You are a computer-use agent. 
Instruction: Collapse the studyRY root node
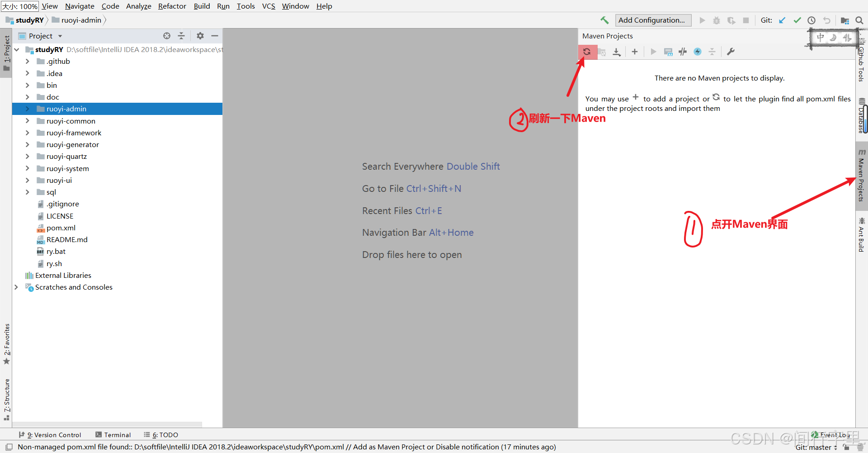point(17,50)
